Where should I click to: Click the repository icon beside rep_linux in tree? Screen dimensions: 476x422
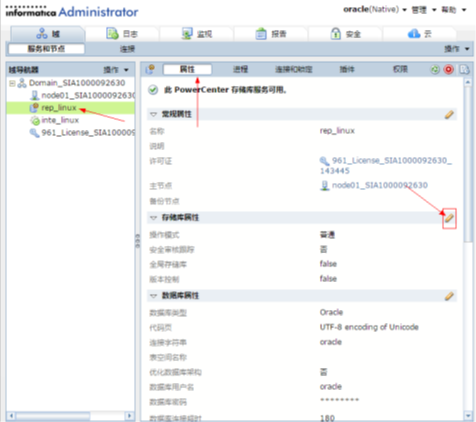34,108
